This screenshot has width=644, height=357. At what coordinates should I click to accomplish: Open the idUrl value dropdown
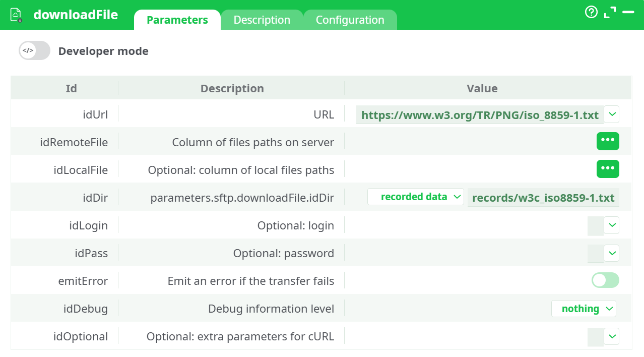coord(612,114)
